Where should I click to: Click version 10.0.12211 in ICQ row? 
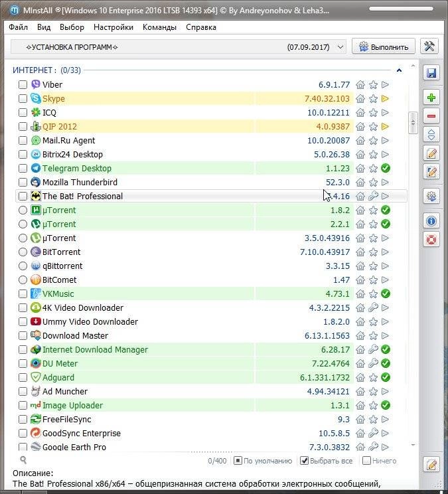329,112
